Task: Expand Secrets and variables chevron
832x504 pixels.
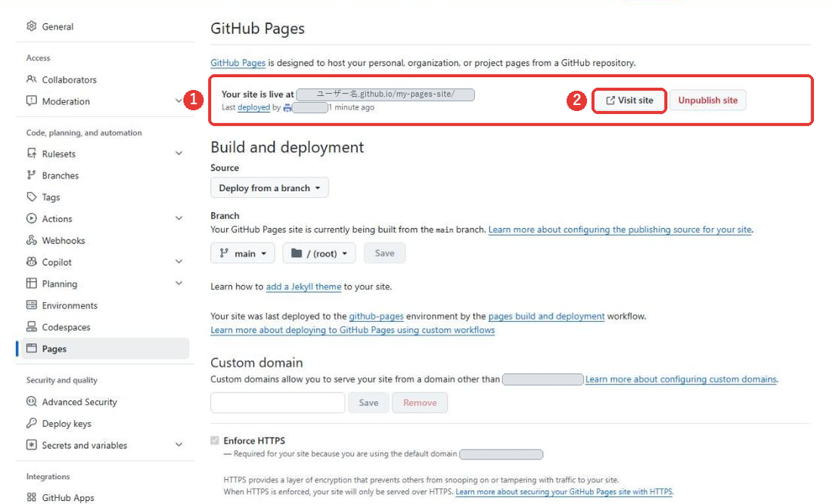Action: click(179, 445)
